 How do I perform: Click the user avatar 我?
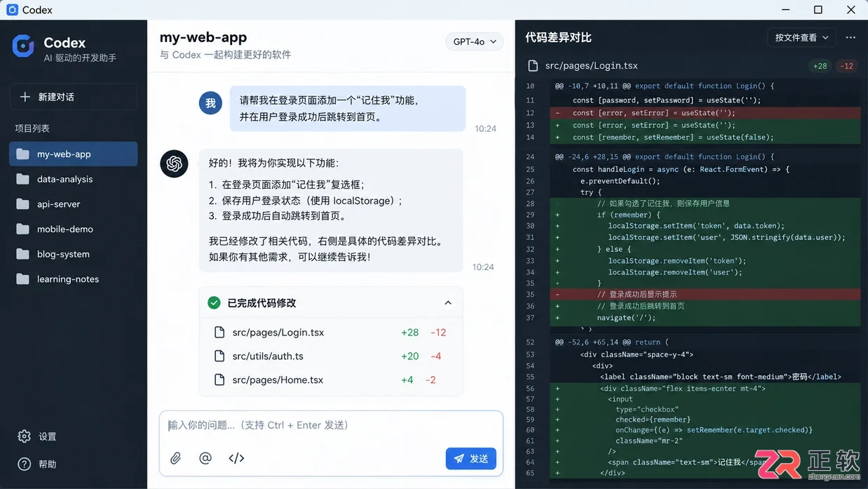tap(210, 103)
